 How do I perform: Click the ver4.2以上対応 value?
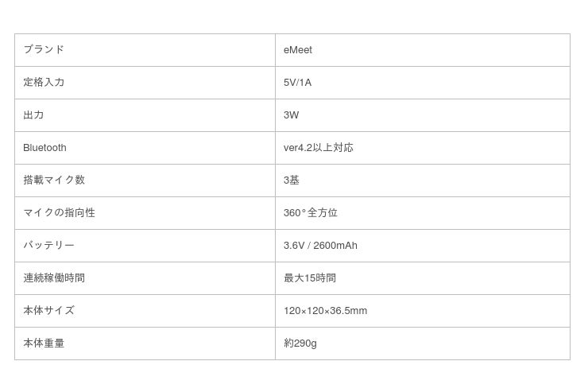click(318, 148)
